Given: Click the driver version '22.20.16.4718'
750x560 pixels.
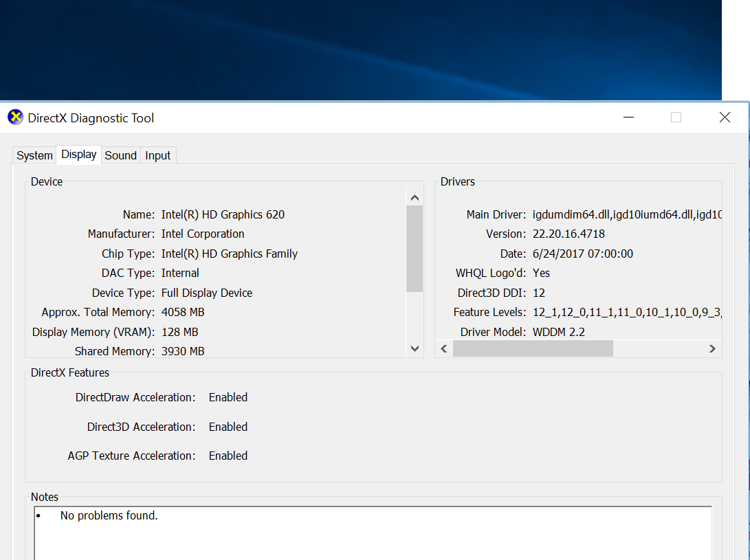Looking at the screenshot, I should point(569,234).
